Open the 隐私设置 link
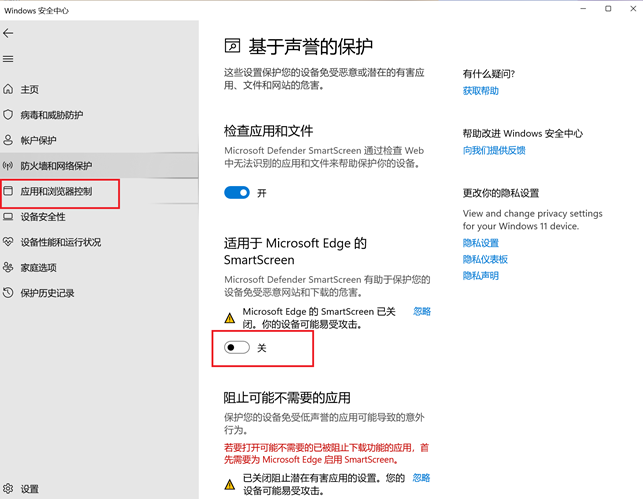This screenshot has width=643, height=499. [480, 243]
